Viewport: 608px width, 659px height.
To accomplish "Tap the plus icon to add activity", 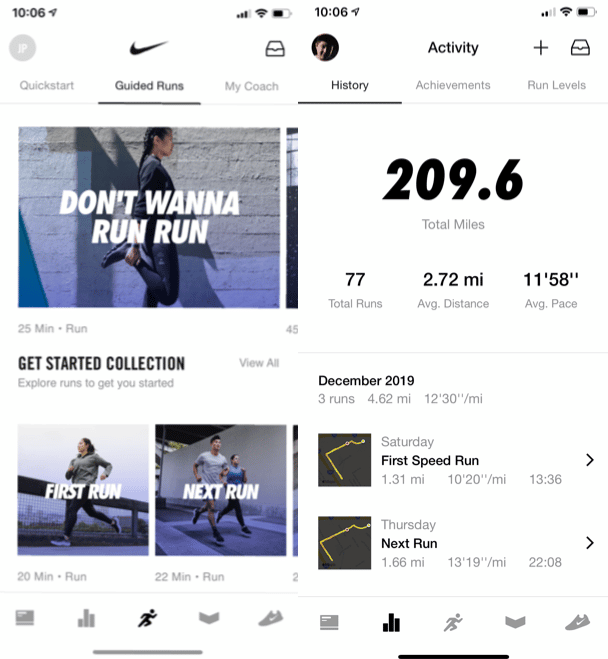I will coord(541,48).
